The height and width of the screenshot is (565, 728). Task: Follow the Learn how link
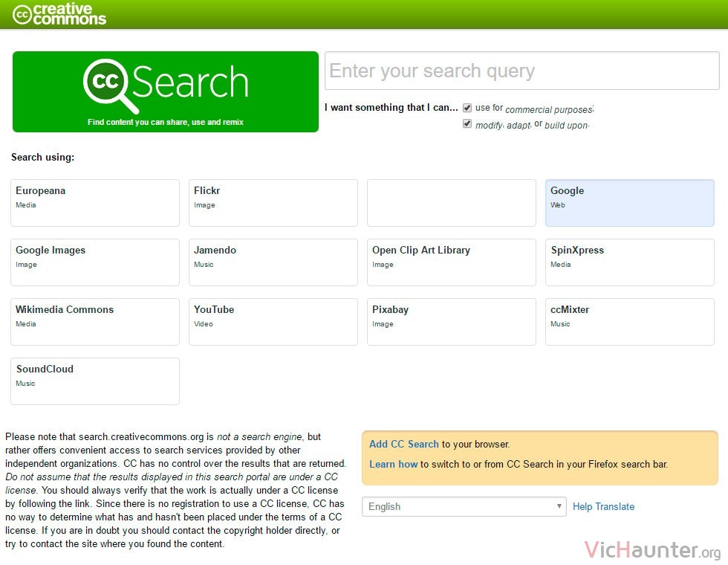(x=394, y=464)
